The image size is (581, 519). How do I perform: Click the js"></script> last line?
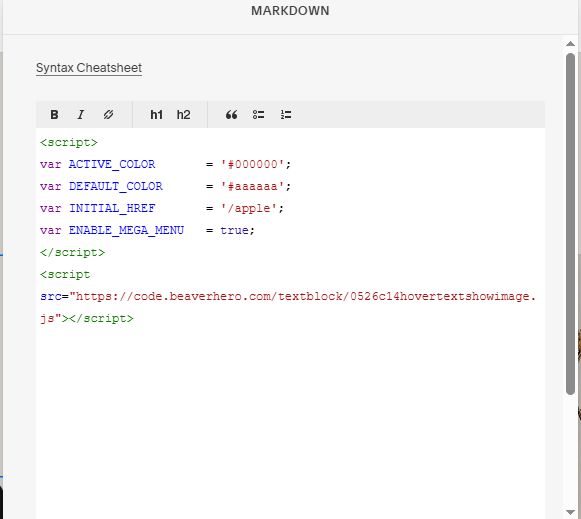(87, 319)
